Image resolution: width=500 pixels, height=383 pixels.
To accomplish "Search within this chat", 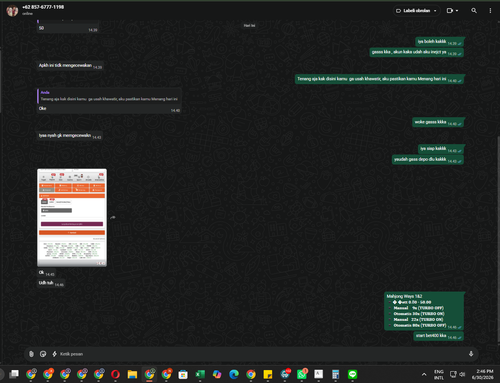I will (x=474, y=11).
